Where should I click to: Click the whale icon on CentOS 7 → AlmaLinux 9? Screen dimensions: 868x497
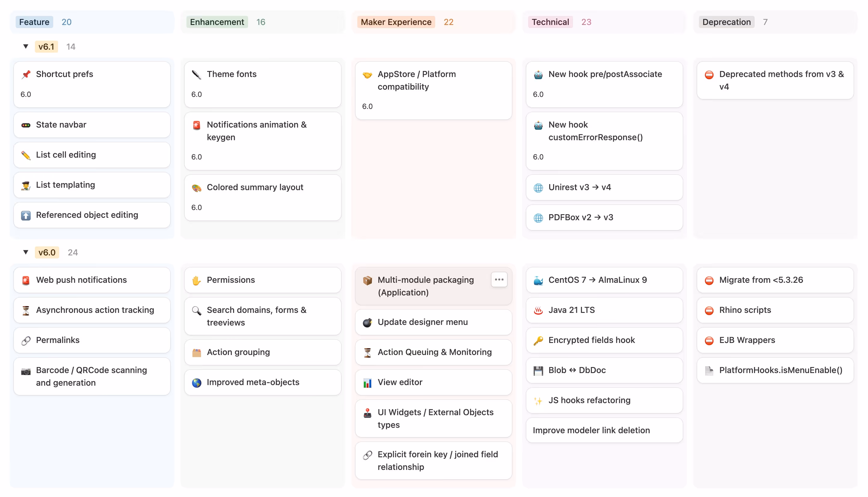point(538,281)
